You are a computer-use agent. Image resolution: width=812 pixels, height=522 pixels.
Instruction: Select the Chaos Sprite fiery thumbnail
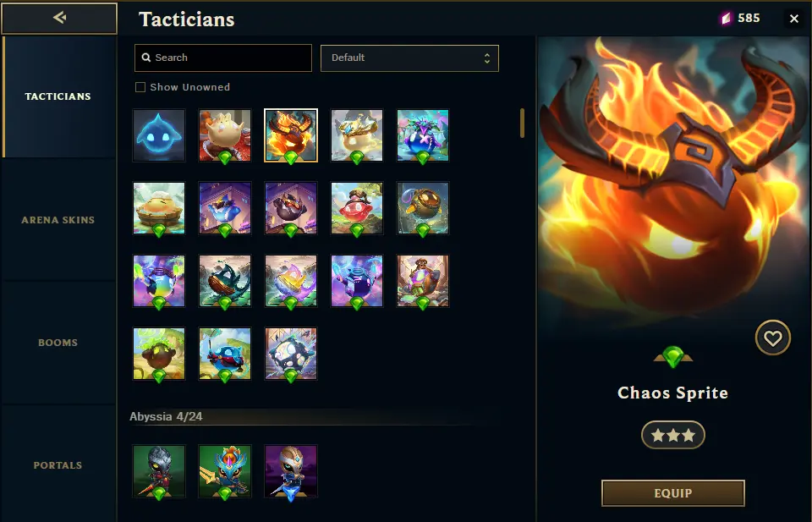point(291,135)
